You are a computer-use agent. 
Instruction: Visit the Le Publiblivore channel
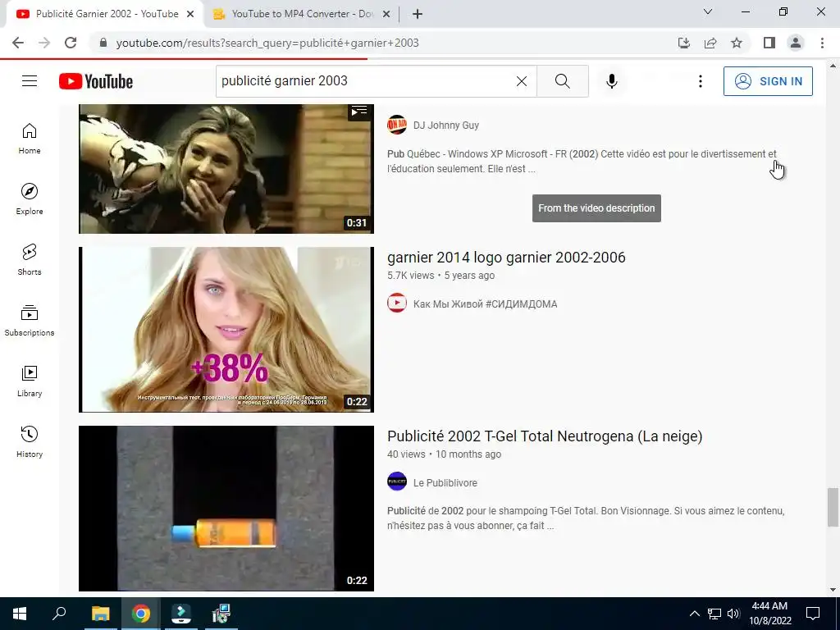(445, 482)
